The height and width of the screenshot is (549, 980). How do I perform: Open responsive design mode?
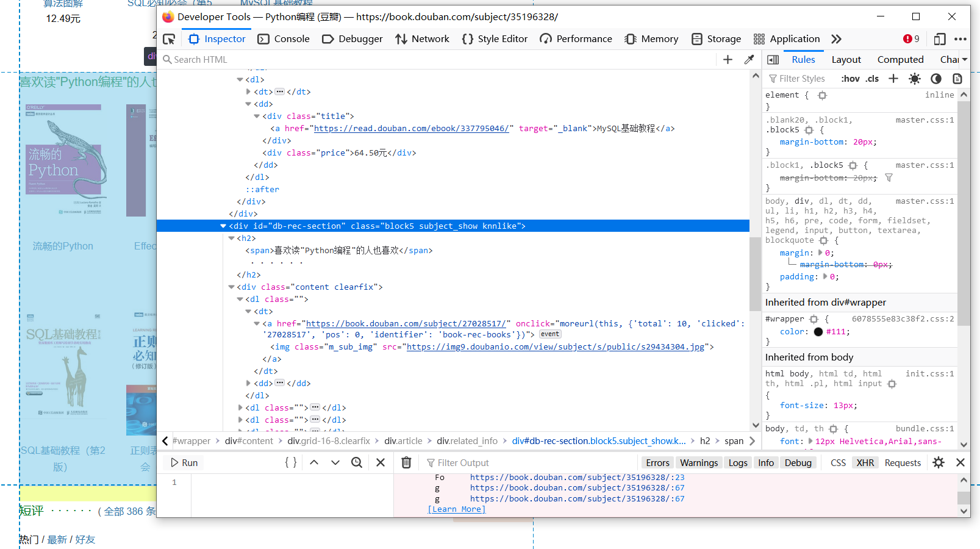(x=940, y=38)
